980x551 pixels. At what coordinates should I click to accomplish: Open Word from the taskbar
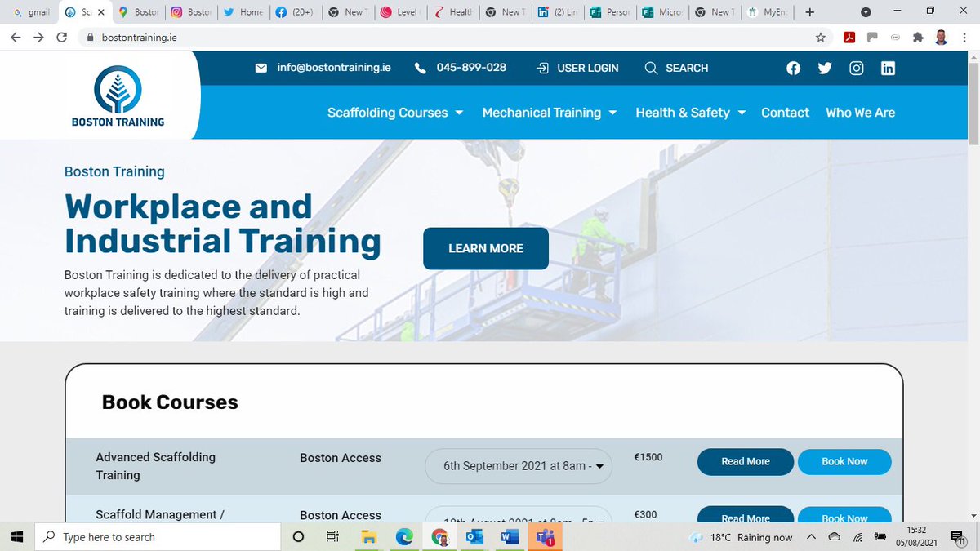point(510,537)
